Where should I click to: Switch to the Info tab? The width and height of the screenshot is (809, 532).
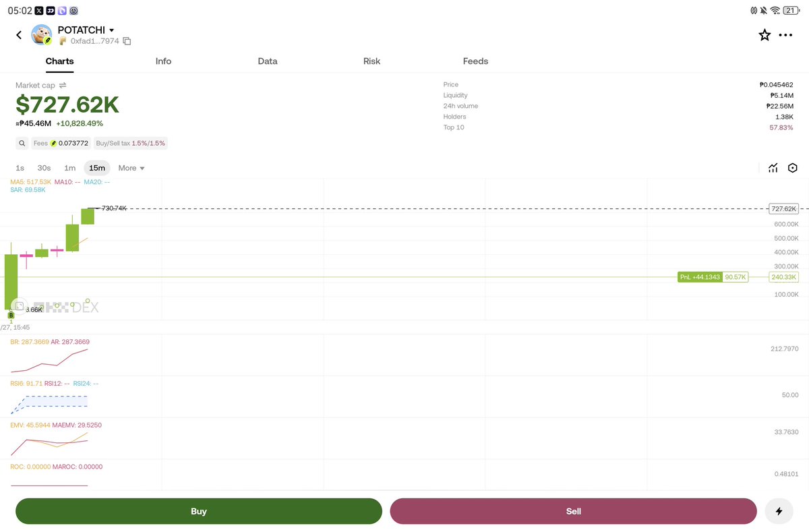163,61
